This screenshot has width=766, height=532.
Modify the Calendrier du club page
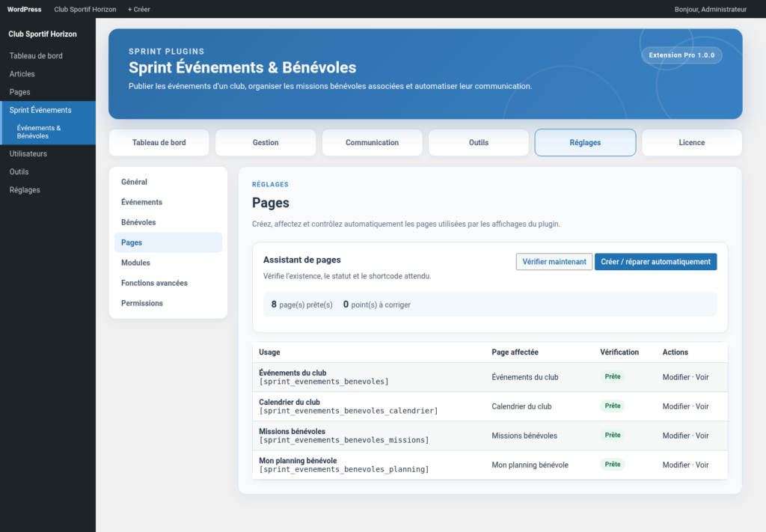coord(676,406)
